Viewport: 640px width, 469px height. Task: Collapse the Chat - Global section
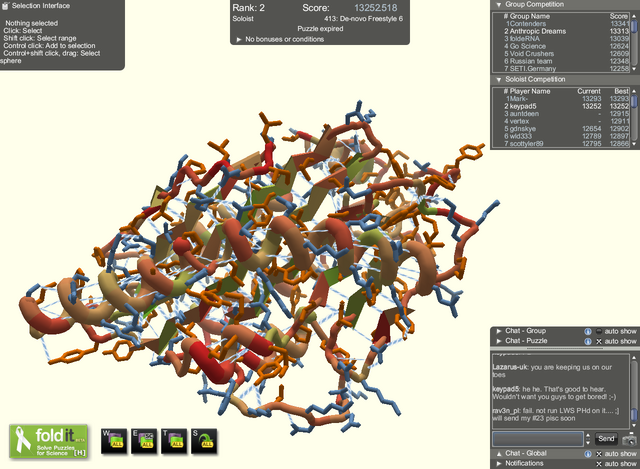499,453
